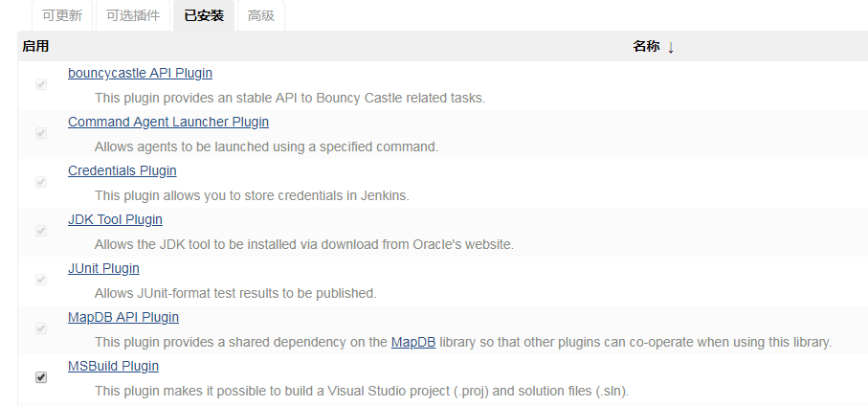Open the MSBuild Plugin link

coord(114,366)
